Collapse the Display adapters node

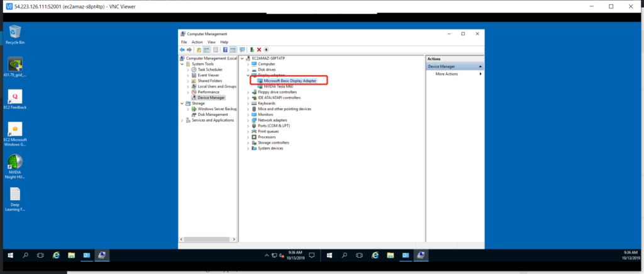pos(248,75)
